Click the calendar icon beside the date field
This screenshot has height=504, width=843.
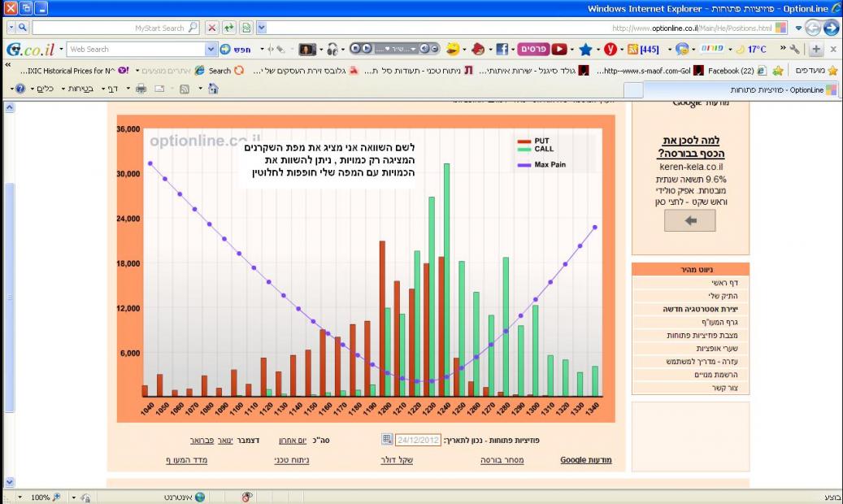click(x=387, y=440)
